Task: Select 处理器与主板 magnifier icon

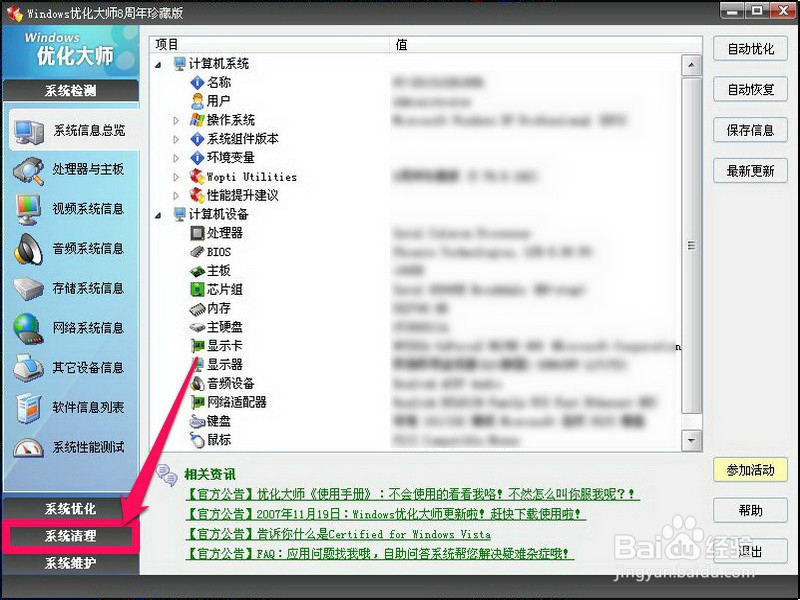Action: coord(29,170)
